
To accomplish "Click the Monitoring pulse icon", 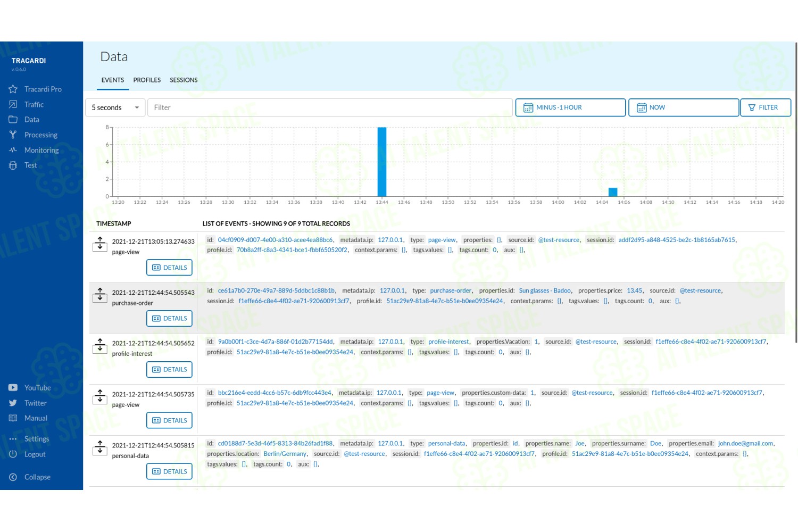I will coord(13,150).
